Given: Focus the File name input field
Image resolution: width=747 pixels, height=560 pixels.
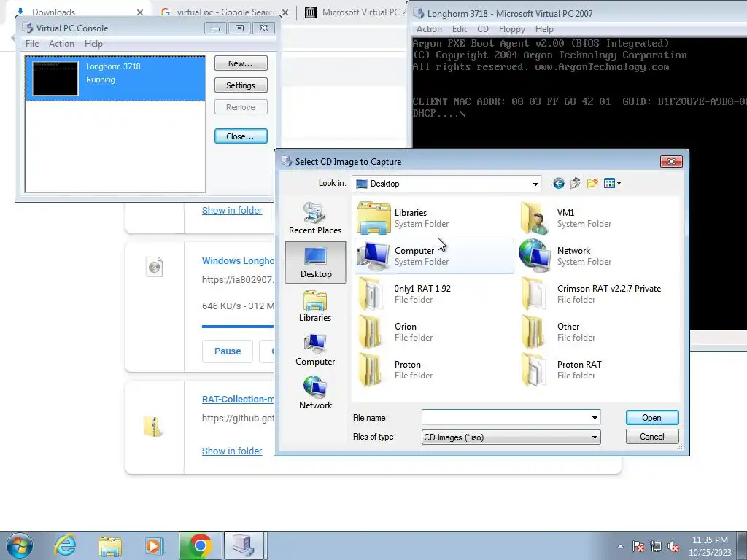Looking at the screenshot, I should click(x=506, y=418).
